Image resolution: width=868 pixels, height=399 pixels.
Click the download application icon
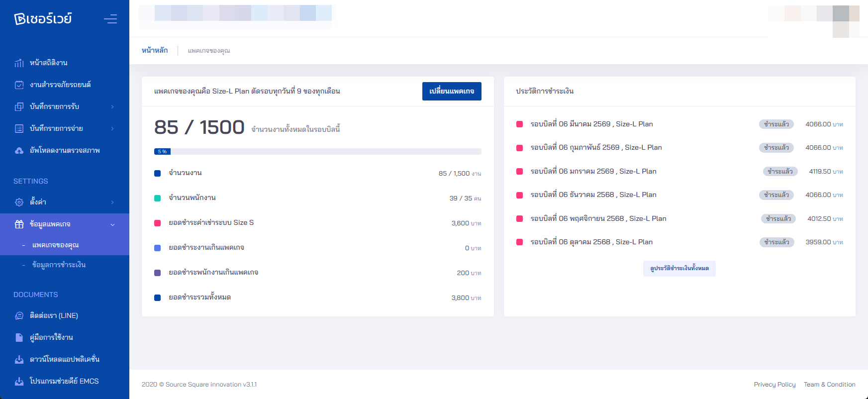point(19,359)
